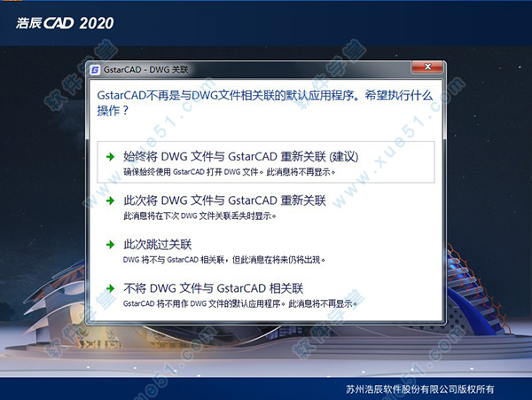The width and height of the screenshot is (532, 400).
Task: Click description DWG 将不与 GstarCAD 相关联
Action: 224,260
